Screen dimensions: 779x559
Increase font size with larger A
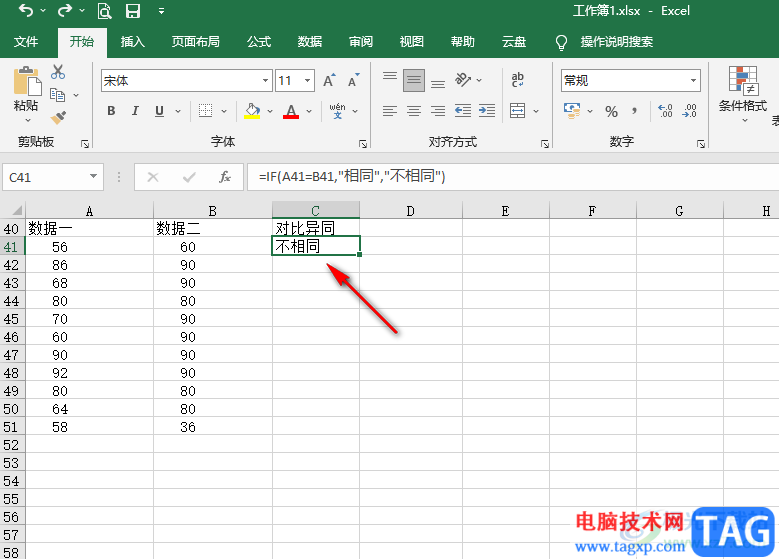329,80
